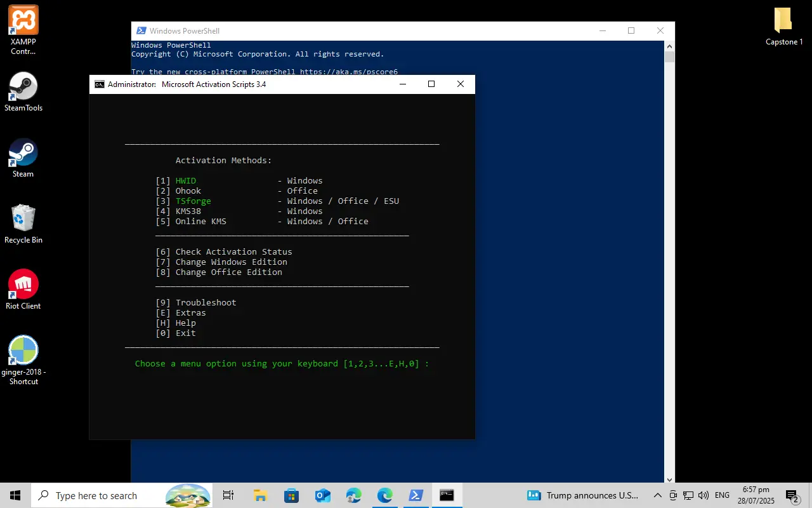The height and width of the screenshot is (508, 812).
Task: Open search highlights landscape image
Action: pyautogui.click(x=188, y=495)
